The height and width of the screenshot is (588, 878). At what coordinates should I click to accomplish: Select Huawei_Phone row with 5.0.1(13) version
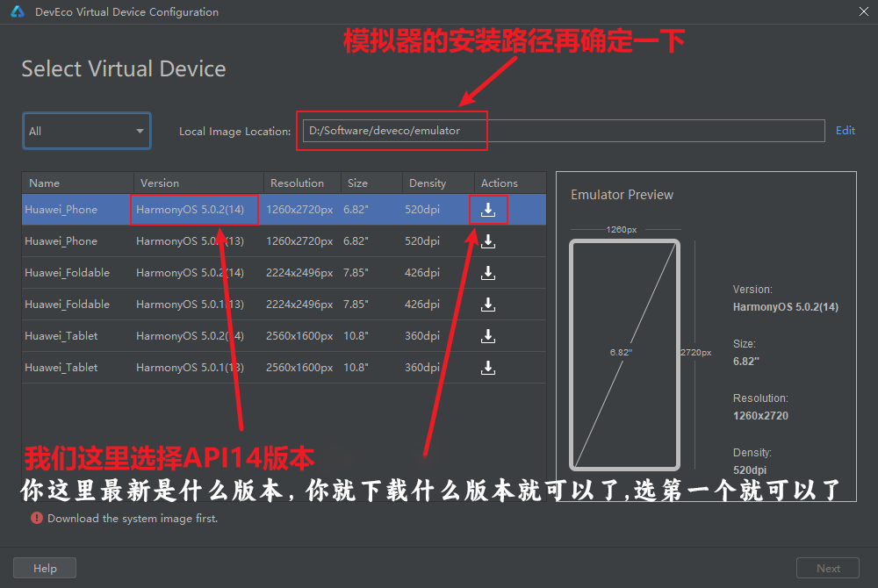pos(284,241)
